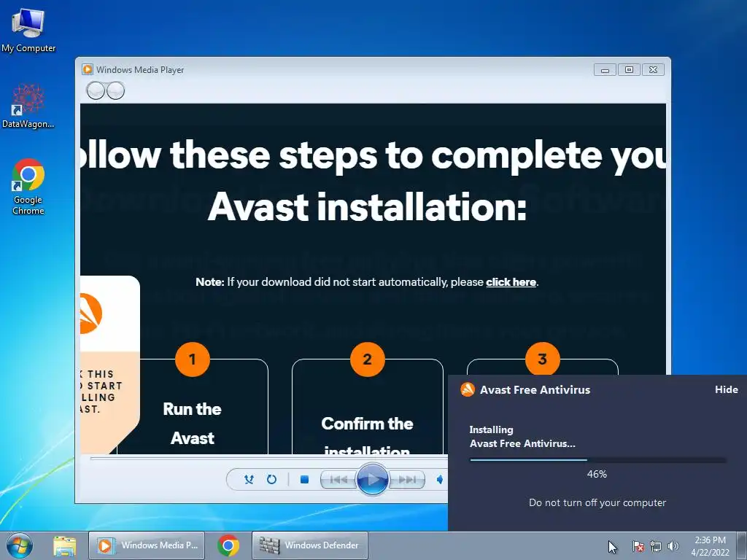Stop playback in Media Player

[304, 479]
